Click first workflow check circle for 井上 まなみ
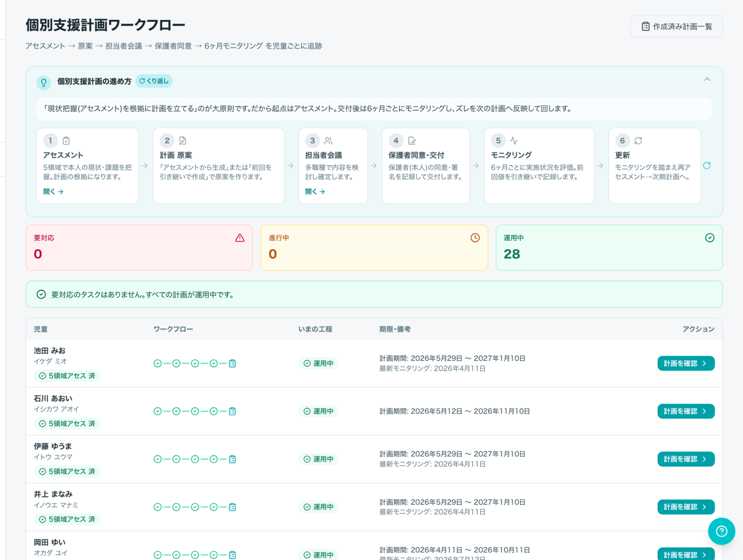 pyautogui.click(x=158, y=507)
